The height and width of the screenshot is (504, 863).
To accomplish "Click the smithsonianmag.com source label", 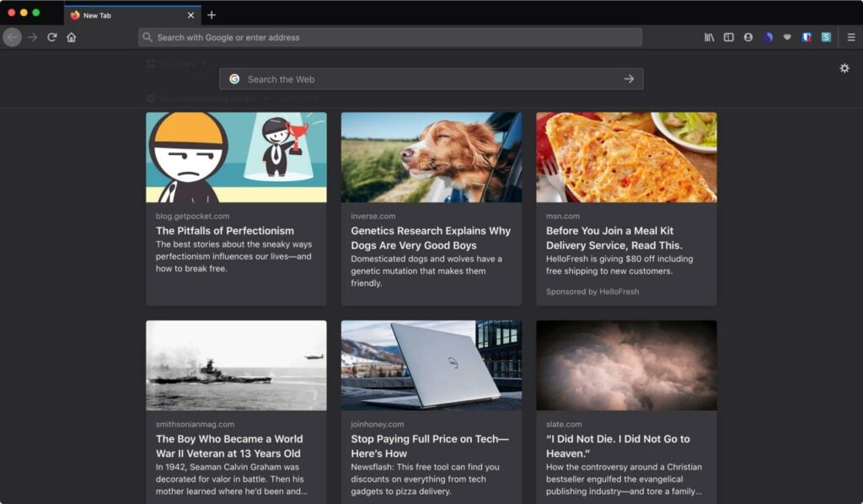I will tap(195, 424).
